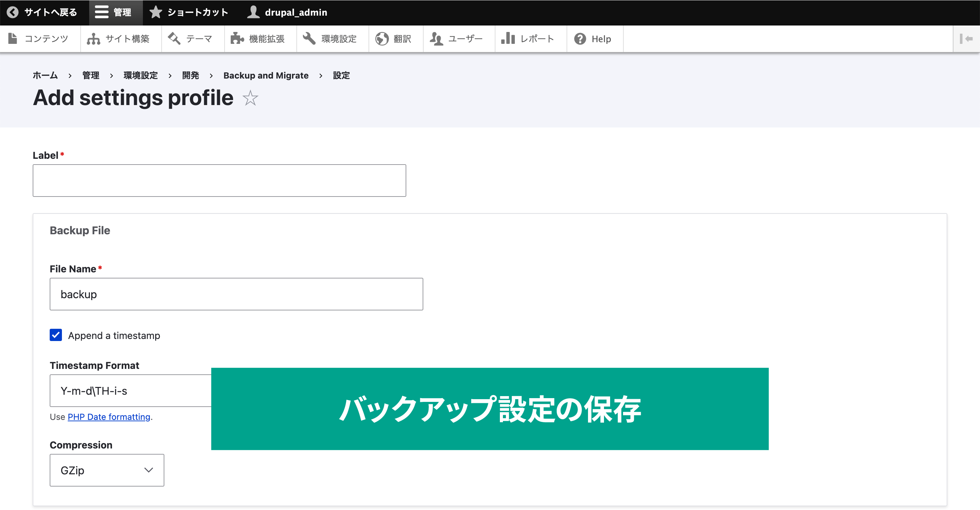The width and height of the screenshot is (980, 510).
Task: Click the hamburger 管理 menu icon
Action: (x=102, y=12)
